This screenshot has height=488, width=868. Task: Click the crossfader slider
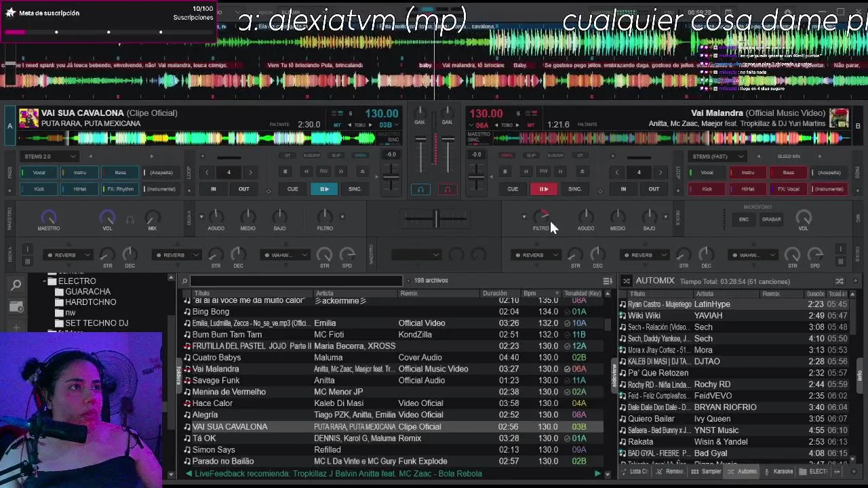[436, 218]
